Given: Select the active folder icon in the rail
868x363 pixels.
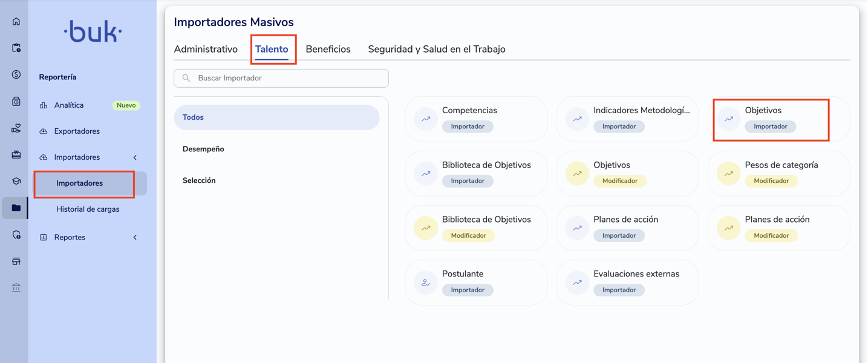Looking at the screenshot, I should pos(16,208).
